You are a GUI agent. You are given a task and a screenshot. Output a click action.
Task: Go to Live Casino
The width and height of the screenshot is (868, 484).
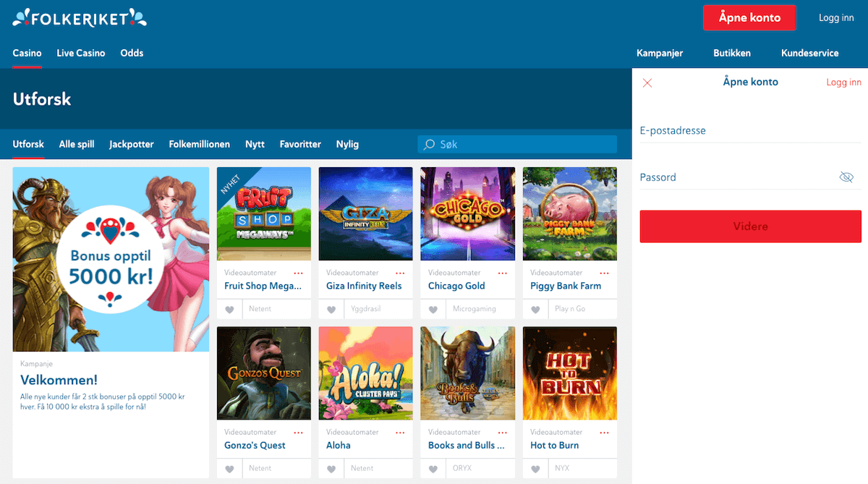pos(81,53)
